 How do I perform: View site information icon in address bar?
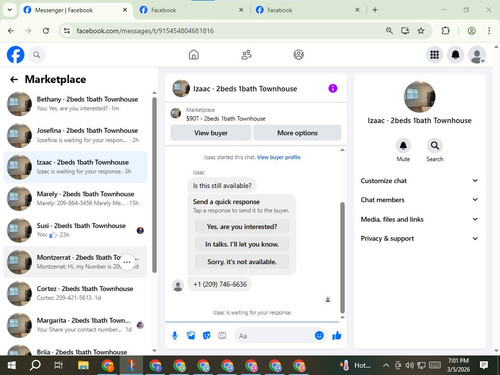click(67, 31)
